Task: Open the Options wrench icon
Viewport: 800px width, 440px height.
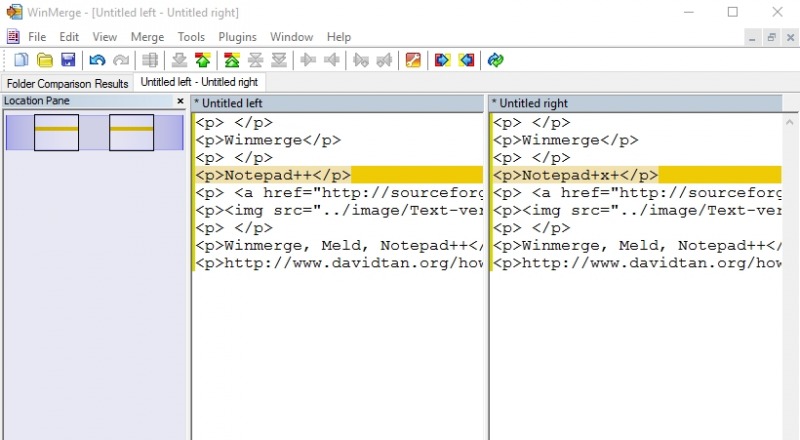Action: (x=413, y=60)
